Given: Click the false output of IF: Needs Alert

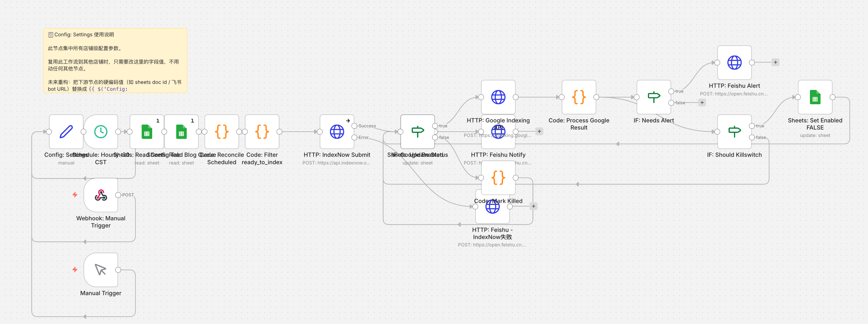Looking at the screenshot, I should [671, 103].
